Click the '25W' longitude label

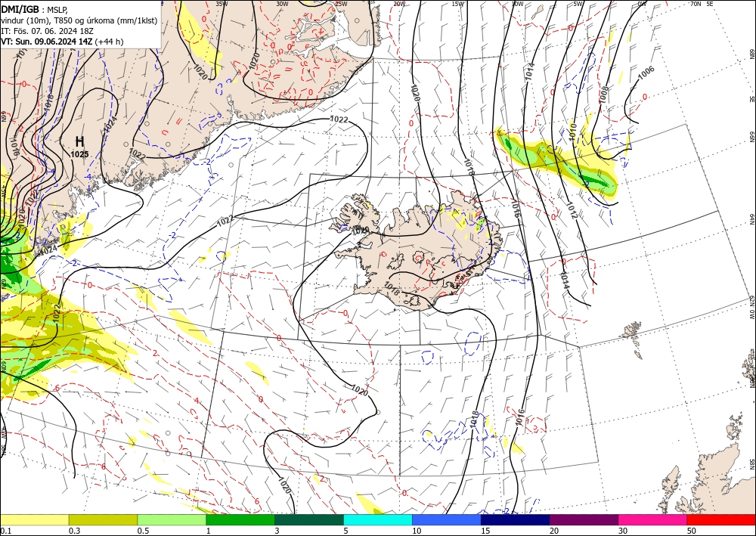(341, 4)
